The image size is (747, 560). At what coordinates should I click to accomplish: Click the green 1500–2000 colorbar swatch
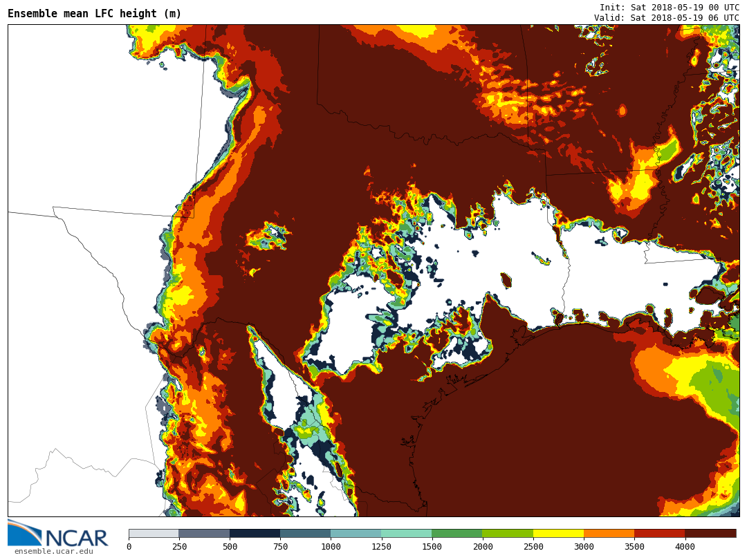pos(456,533)
